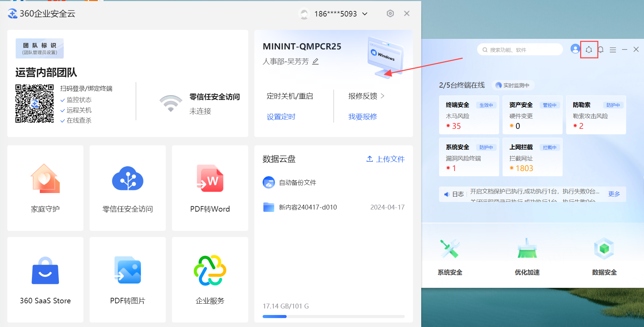Open 系统安全 tools icon

click(x=450, y=249)
